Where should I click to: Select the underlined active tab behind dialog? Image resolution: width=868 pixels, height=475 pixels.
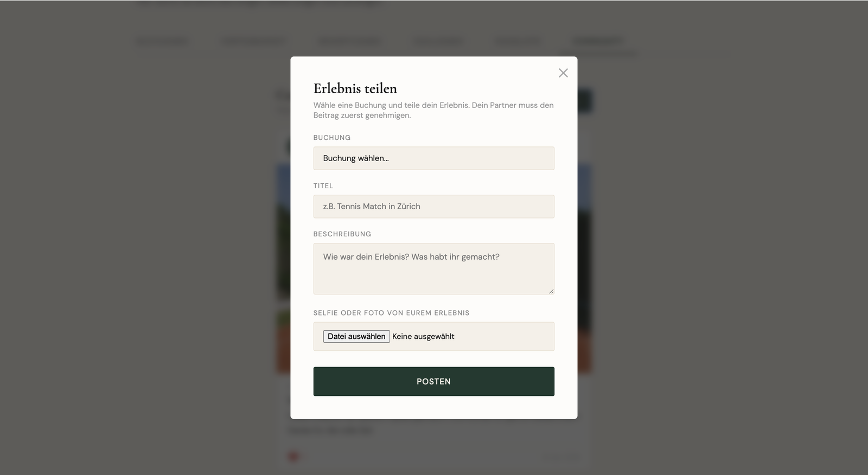coord(598,42)
